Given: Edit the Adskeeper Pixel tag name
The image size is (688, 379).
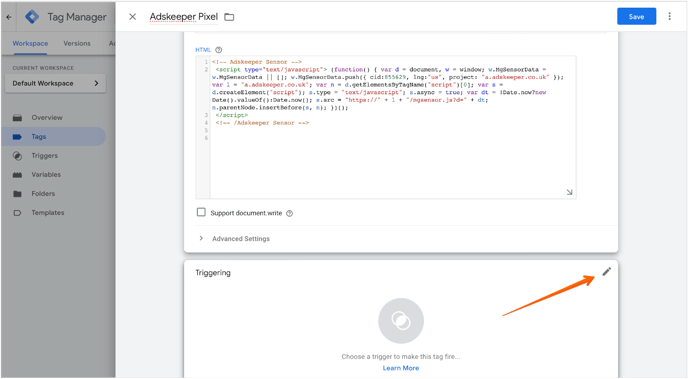Looking at the screenshot, I should click(x=183, y=17).
